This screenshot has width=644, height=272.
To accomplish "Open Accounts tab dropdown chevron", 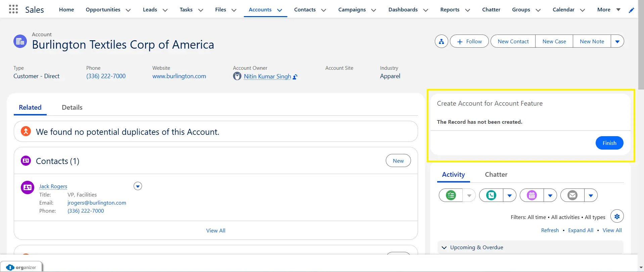I will (279, 10).
